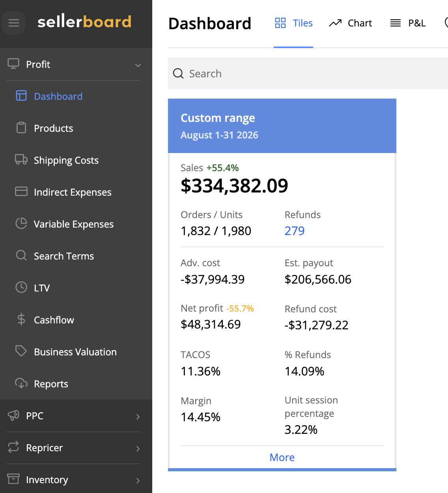This screenshot has width=448, height=493.
Task: Click the % Refunds value 14.09%
Action: [304, 371]
